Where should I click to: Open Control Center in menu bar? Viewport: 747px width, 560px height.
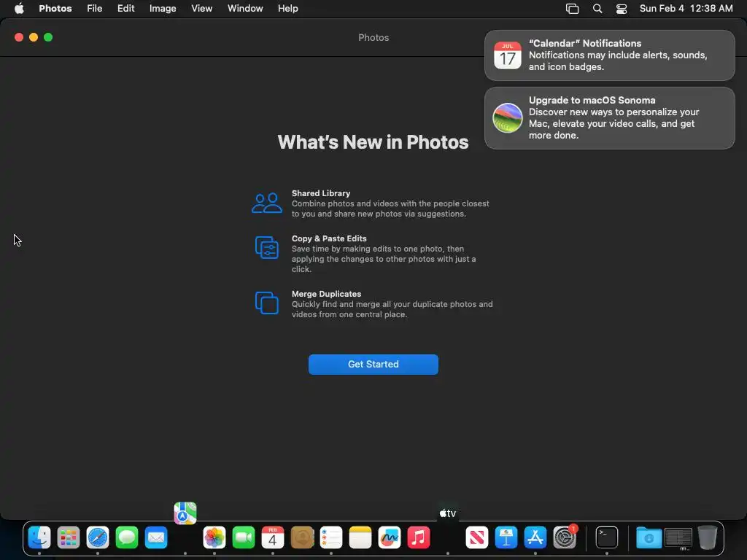click(x=622, y=9)
